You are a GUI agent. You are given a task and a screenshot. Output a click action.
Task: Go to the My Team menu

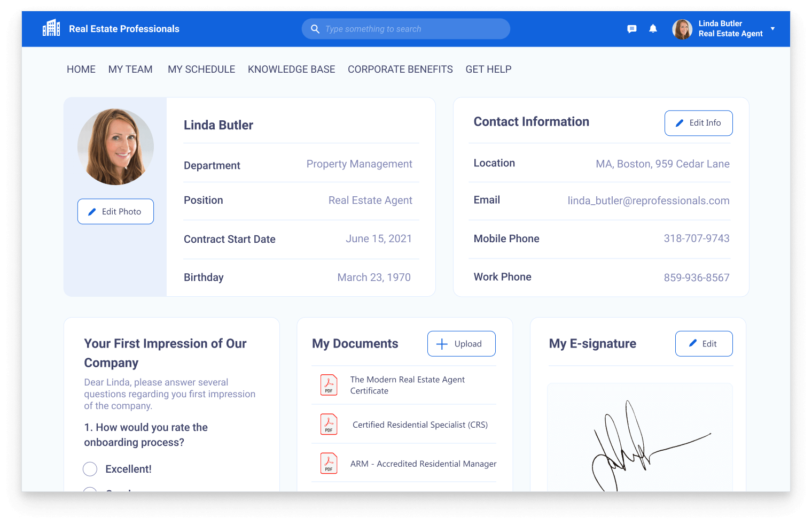[130, 70]
